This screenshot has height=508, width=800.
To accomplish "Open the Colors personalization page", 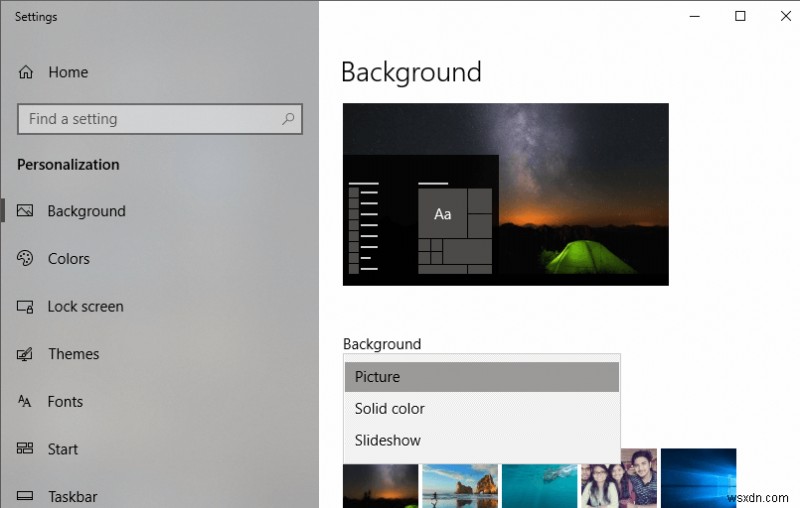I will (x=69, y=259).
